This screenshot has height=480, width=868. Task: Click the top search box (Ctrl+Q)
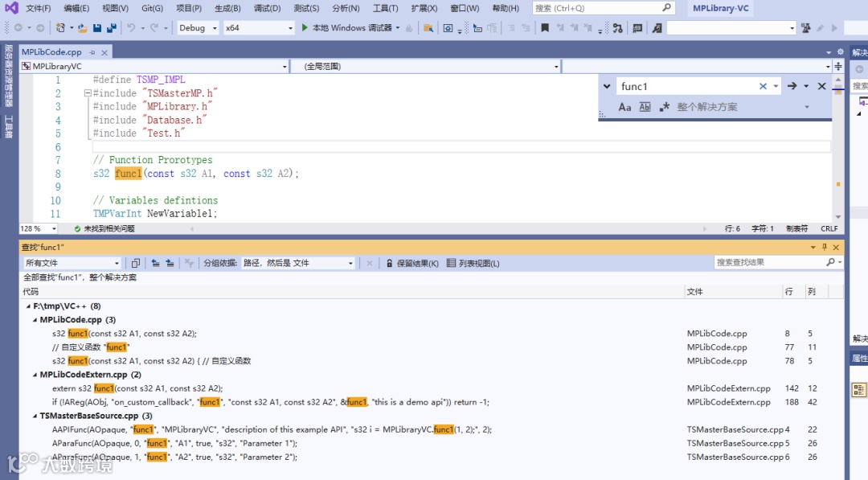point(604,8)
